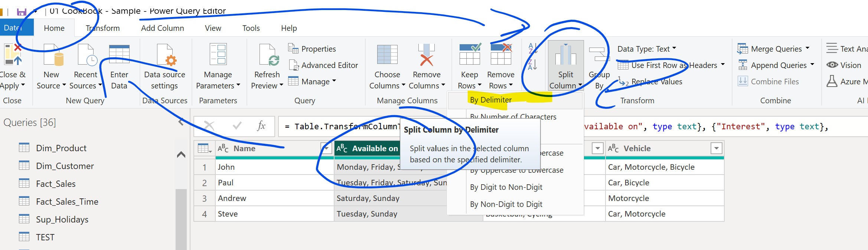Select the Sup_Holidays query
Image resolution: width=868 pixels, height=250 pixels.
click(62, 220)
